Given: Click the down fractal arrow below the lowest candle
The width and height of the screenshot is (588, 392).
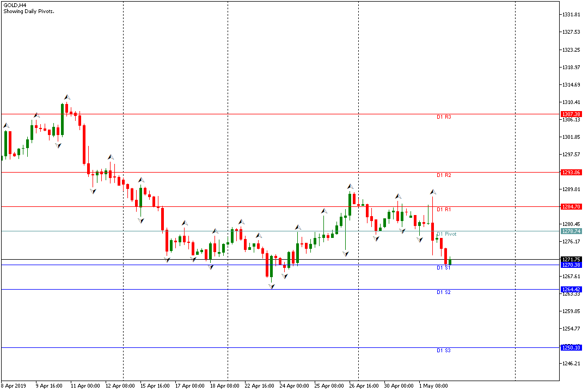Looking at the screenshot, I should 271,286.
